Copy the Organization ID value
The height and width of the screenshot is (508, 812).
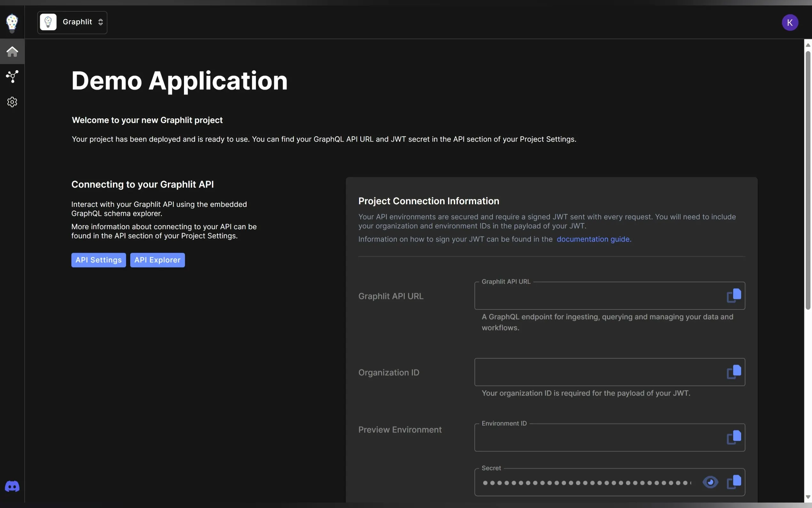pyautogui.click(x=734, y=372)
